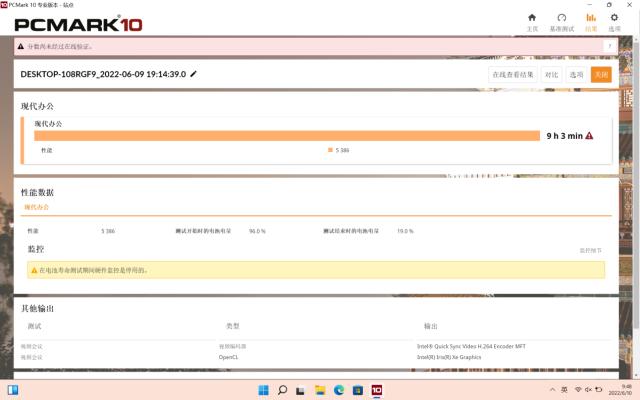This screenshot has width=640, height=400.
Task: Click Intel Quick Sync Video H.264 Encoder MFT output
Action: pos(471,346)
